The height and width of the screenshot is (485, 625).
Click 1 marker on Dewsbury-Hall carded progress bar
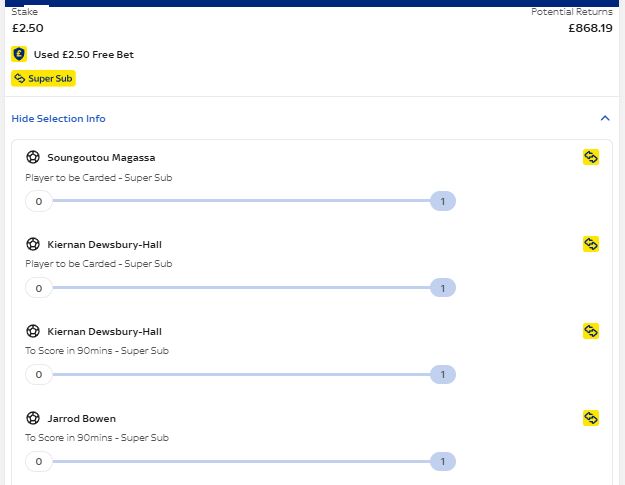pyautogui.click(x=442, y=288)
